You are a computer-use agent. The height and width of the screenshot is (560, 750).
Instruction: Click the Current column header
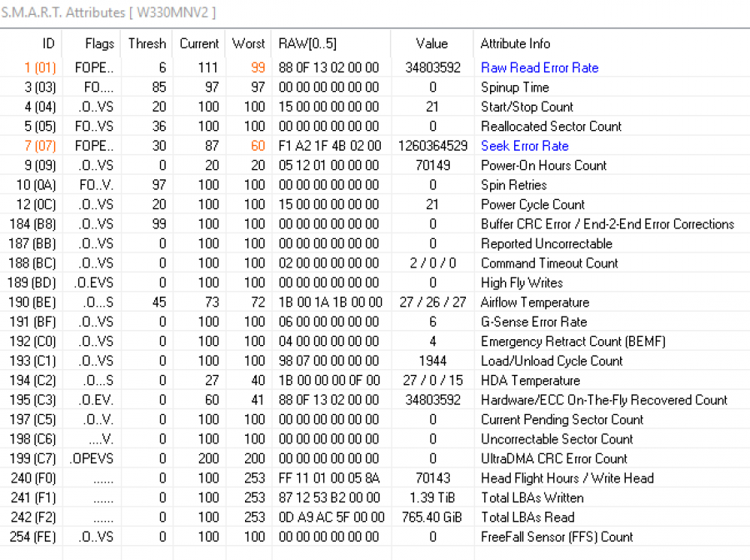[x=199, y=43]
